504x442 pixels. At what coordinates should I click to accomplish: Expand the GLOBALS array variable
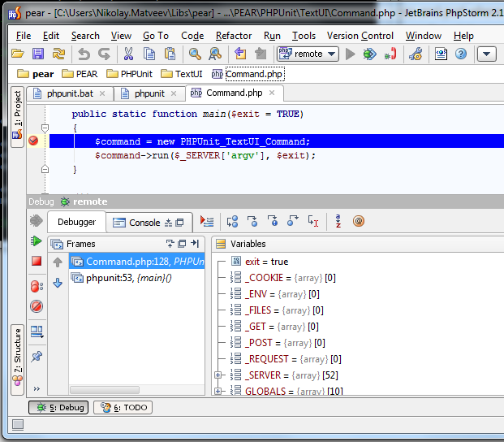point(218,391)
